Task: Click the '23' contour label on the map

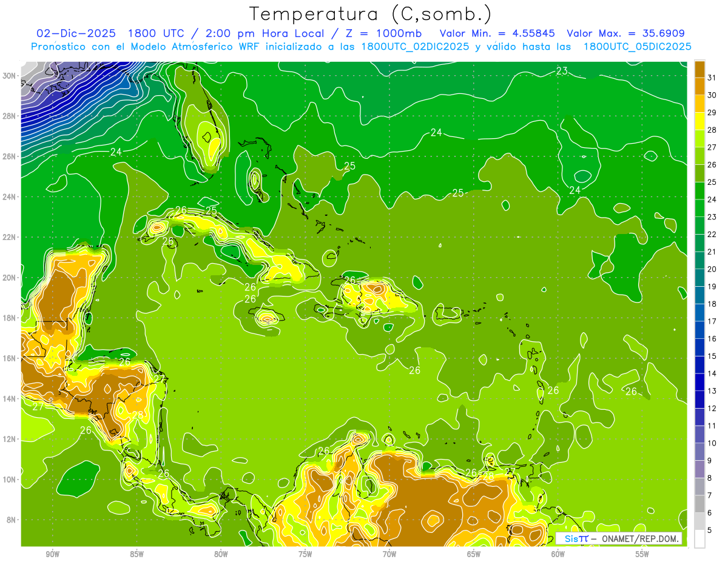Action: tap(562, 72)
